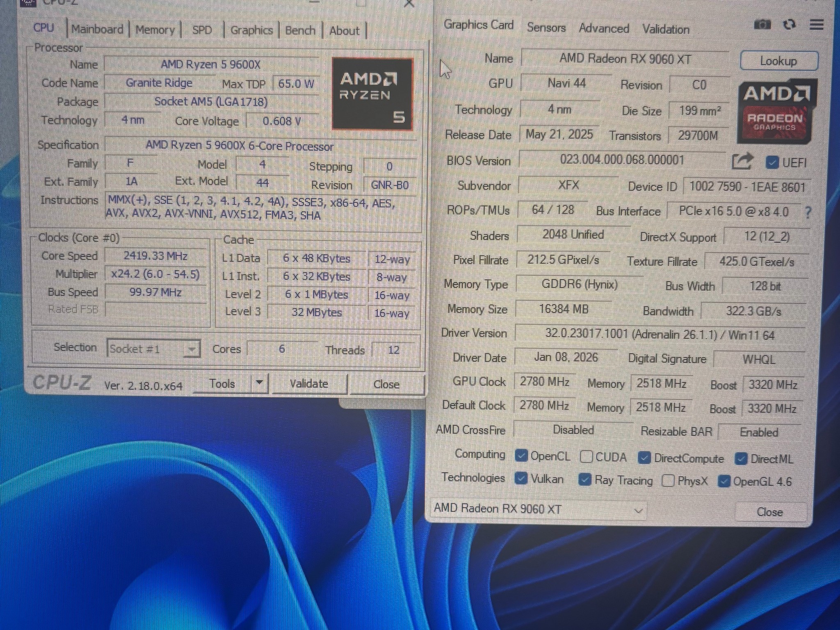Open the Memory tab in CPU-Z
This screenshot has width=840, height=630.
155,30
